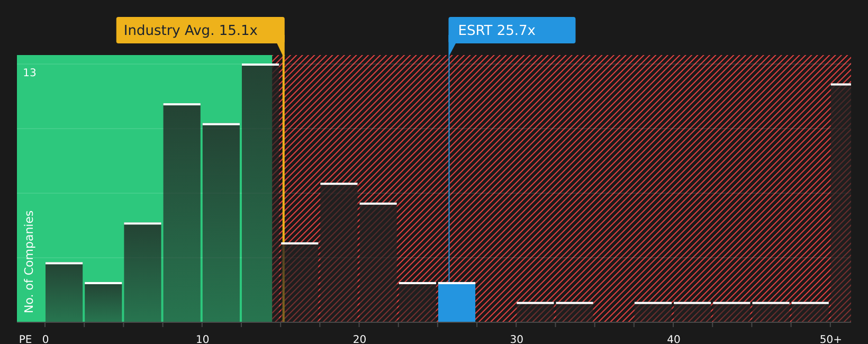
Task: Click the x-axis label "20"
Action: 359,339
